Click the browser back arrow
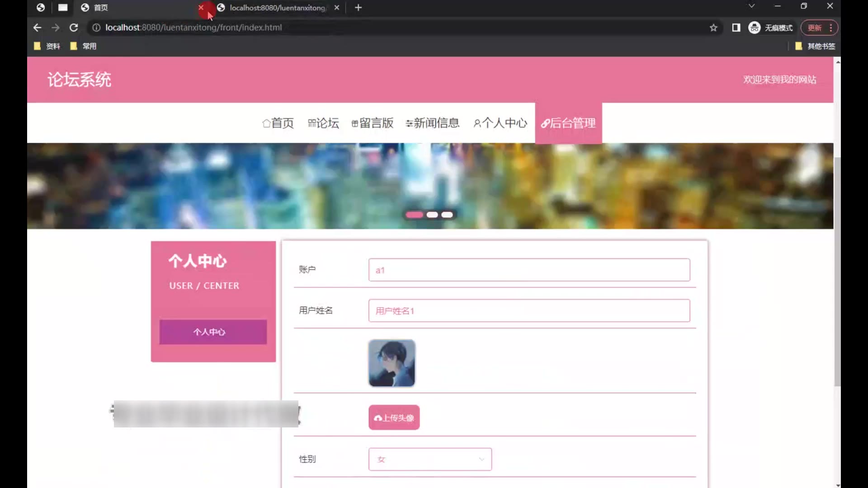 (x=37, y=28)
